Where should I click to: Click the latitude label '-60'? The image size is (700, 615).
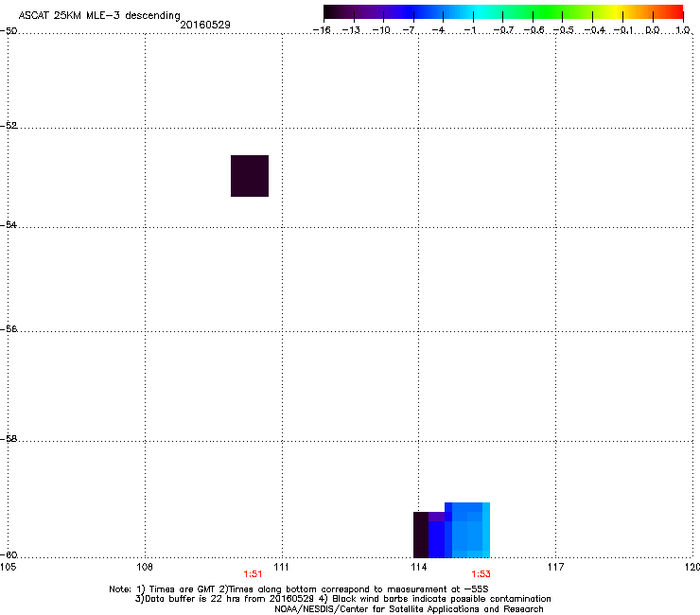point(9,555)
